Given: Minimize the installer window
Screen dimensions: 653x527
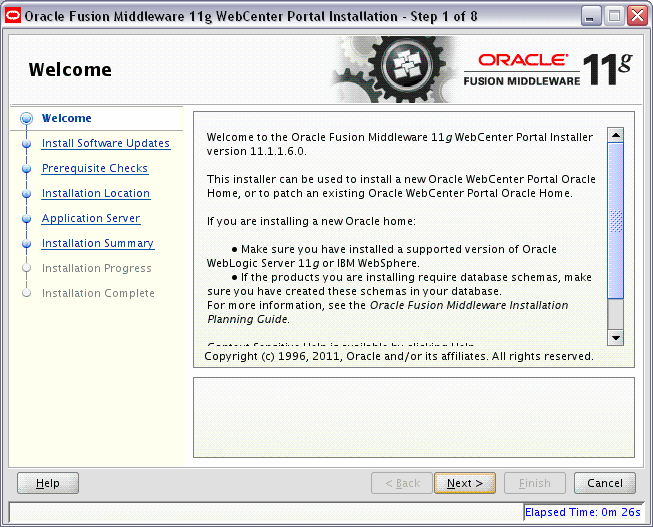Looking at the screenshot, I should 590,16.
